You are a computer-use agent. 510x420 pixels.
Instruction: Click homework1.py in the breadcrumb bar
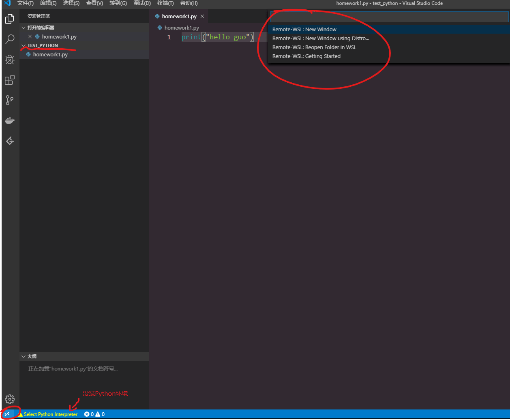182,28
